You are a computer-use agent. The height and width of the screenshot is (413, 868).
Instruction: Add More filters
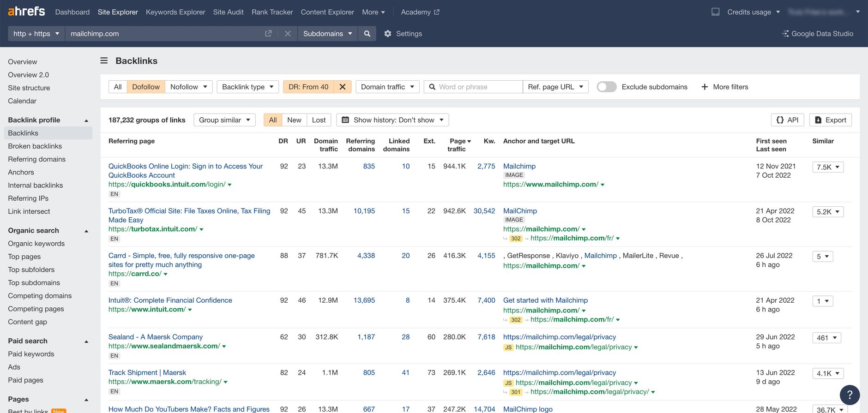tap(725, 87)
